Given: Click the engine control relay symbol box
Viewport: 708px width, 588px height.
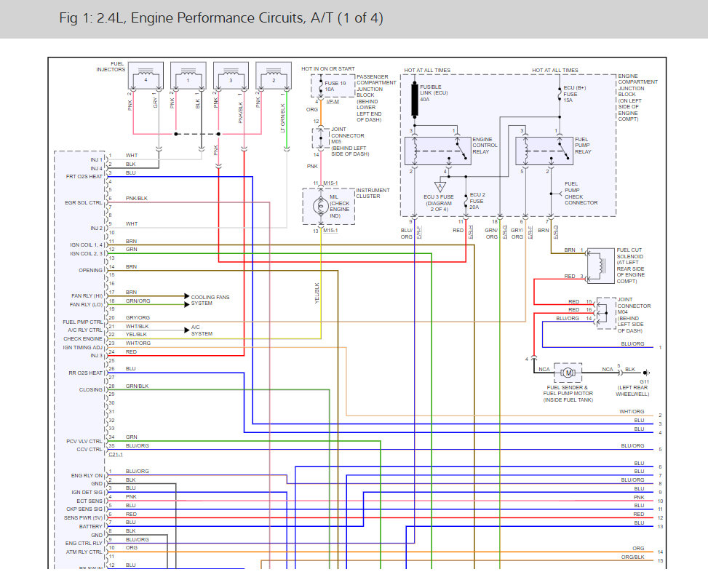Looking at the screenshot, I should point(437,151).
